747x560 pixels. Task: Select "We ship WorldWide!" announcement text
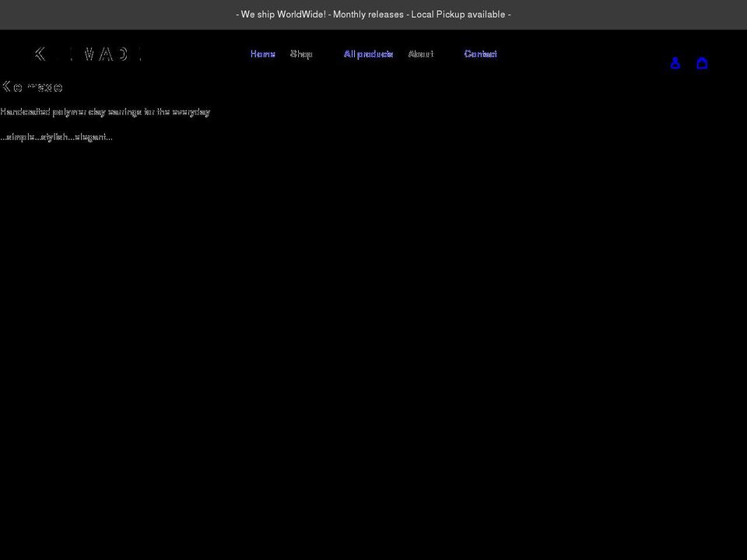282,15
